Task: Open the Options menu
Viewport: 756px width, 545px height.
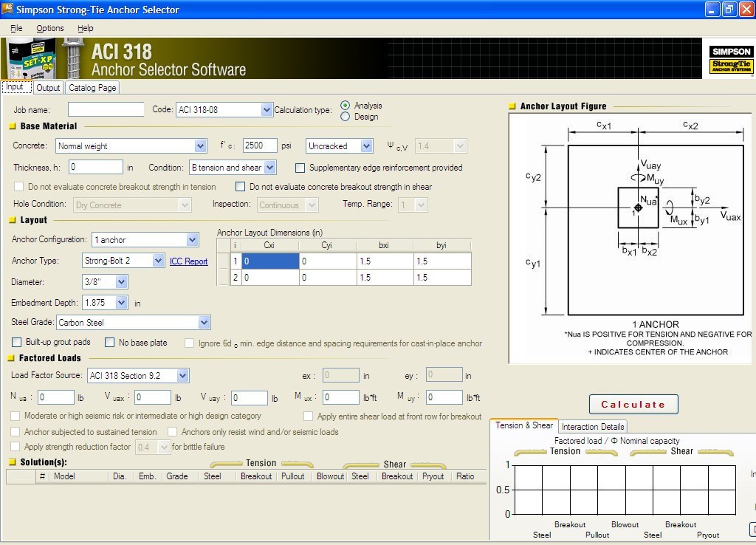Action: (49, 28)
